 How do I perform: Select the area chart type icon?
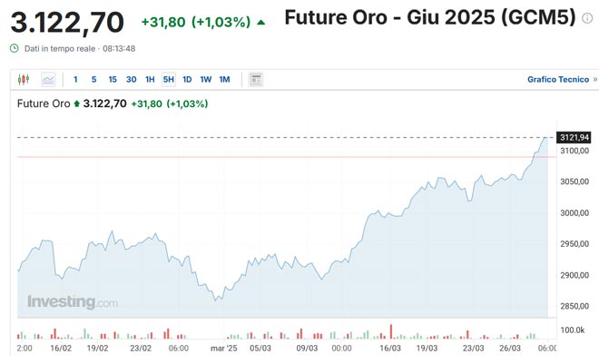(47, 80)
